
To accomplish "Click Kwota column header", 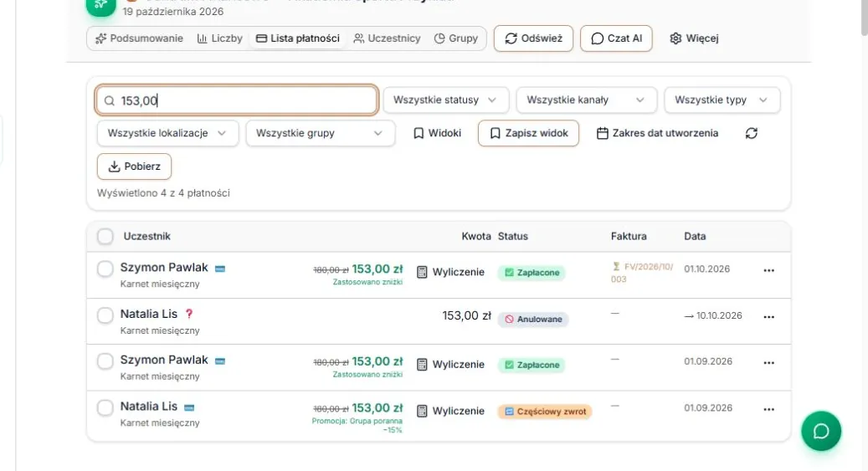I will click(x=476, y=236).
